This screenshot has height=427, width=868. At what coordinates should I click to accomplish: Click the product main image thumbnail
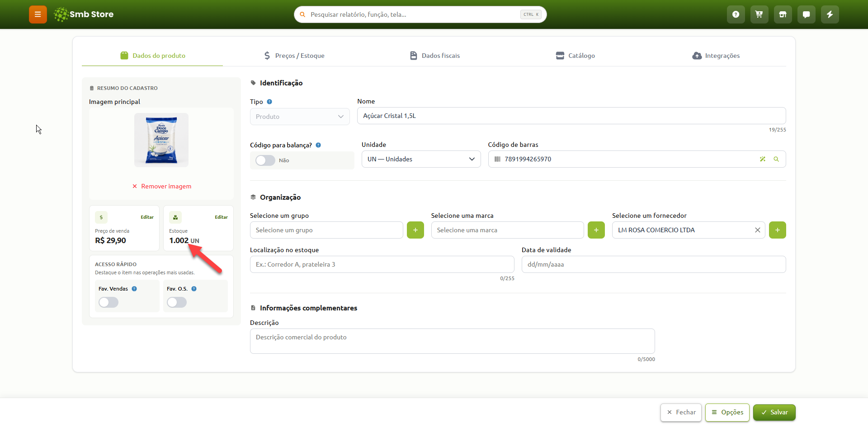[161, 140]
